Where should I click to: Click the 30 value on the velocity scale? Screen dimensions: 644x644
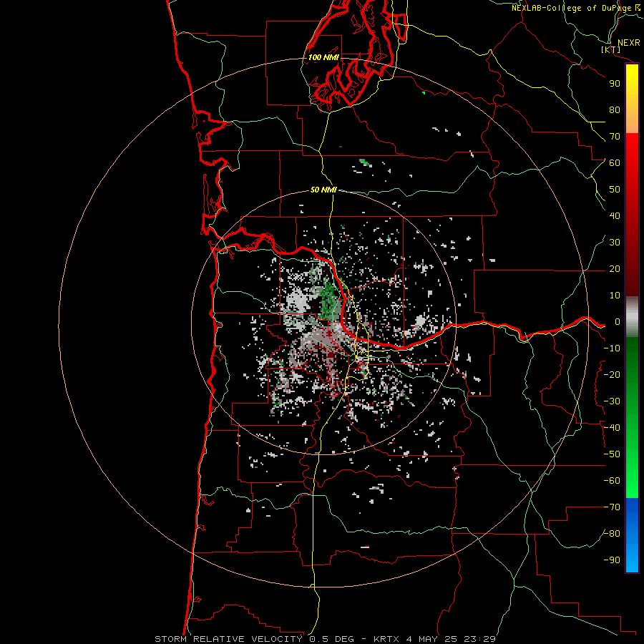615,243
